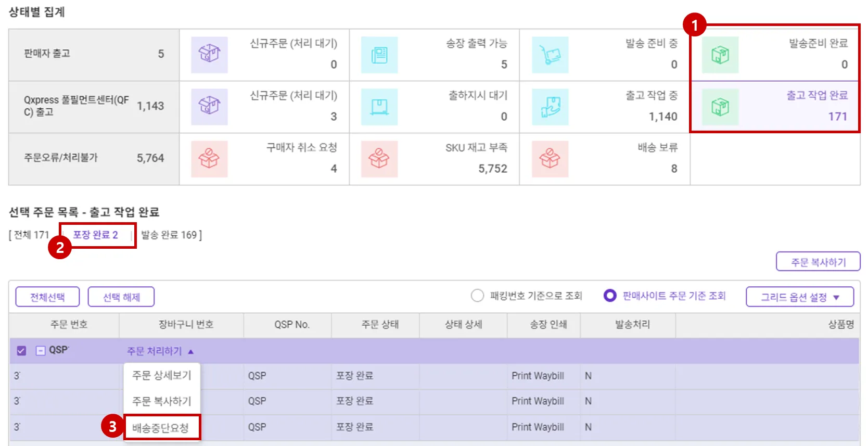Choose 배송중단요청 from the menu

click(161, 428)
